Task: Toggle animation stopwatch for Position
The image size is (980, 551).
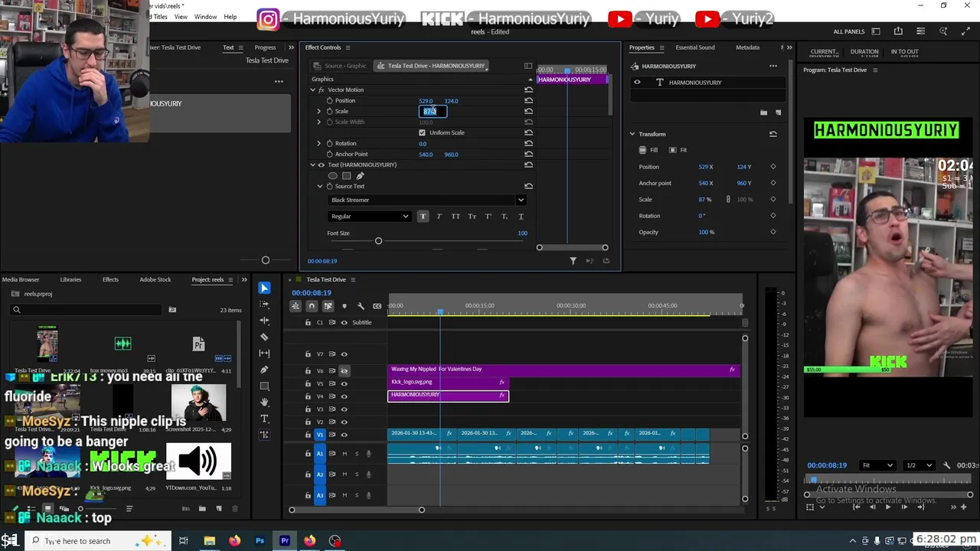Action: point(329,100)
